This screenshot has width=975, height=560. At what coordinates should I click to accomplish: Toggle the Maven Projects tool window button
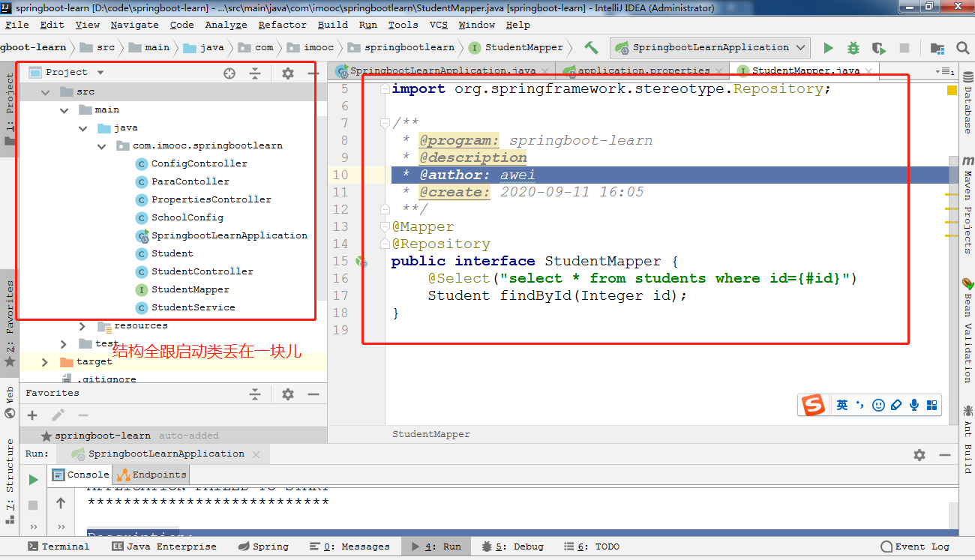tap(967, 206)
